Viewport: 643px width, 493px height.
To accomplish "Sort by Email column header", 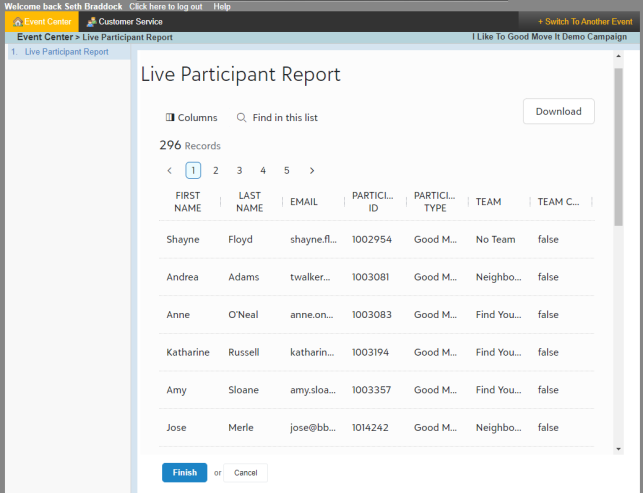I will pos(304,202).
